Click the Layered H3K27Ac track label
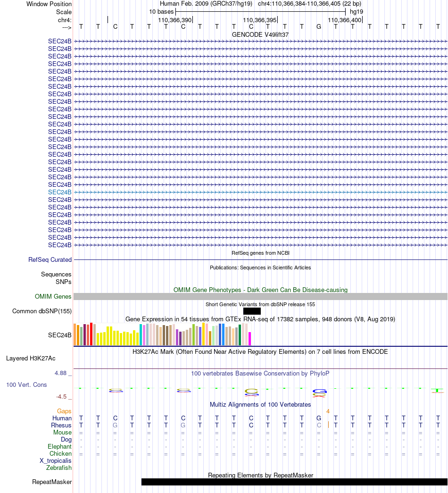Viewport: 448px width, 493px height. tap(31, 359)
